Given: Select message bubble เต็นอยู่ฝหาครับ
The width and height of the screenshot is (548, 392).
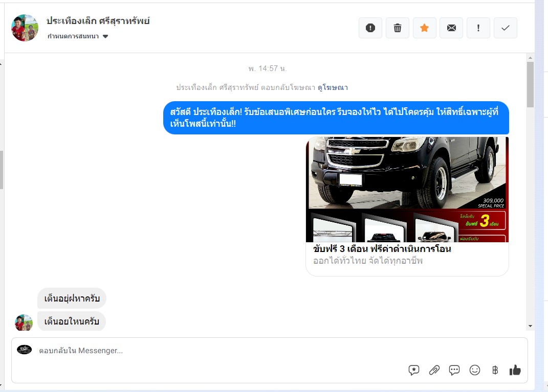Looking at the screenshot, I should click(72, 298).
